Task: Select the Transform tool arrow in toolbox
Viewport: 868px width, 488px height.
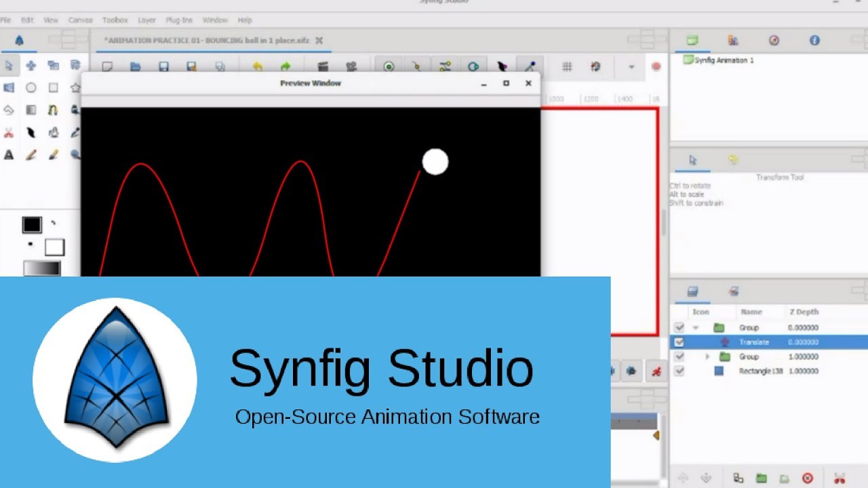Action: (x=9, y=66)
